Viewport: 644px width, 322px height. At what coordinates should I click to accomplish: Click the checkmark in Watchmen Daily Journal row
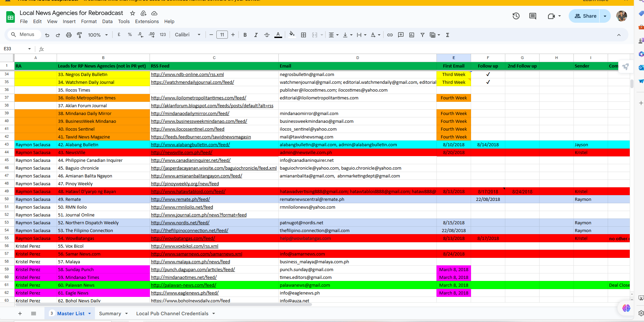click(488, 82)
